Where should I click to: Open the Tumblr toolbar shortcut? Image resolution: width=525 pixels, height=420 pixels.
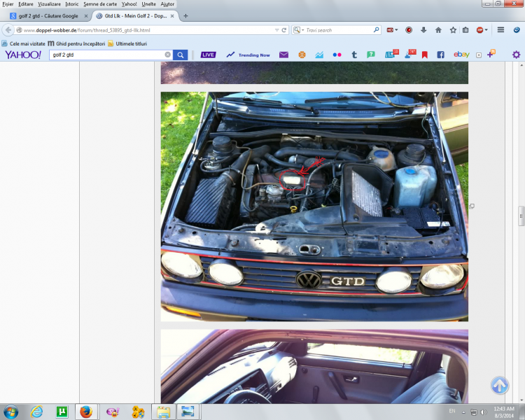click(355, 55)
